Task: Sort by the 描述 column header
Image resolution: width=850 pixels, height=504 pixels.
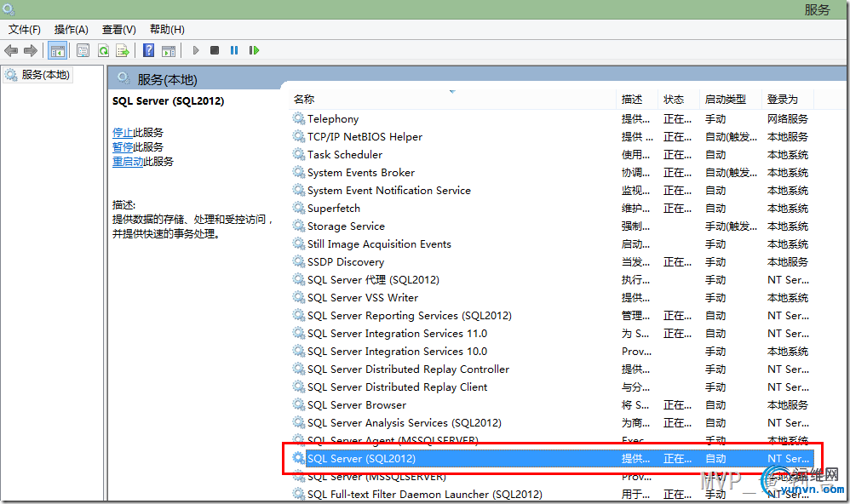Action: click(x=637, y=99)
